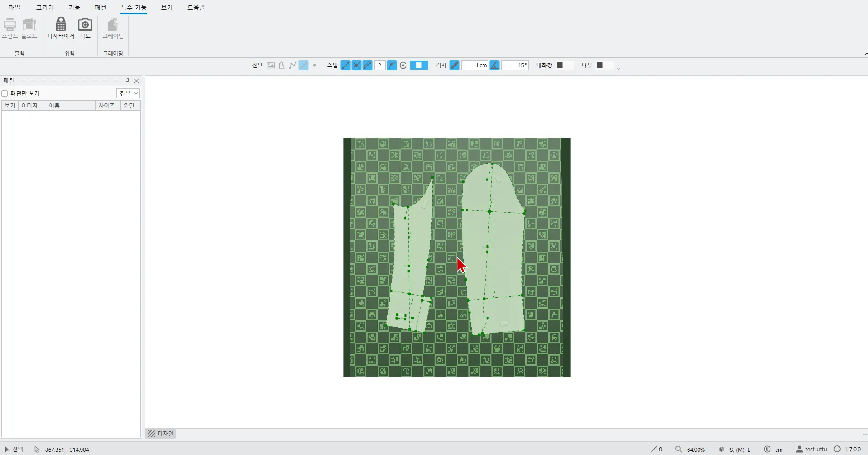
Task: Toggle the 내부 dark square option
Action: point(600,66)
